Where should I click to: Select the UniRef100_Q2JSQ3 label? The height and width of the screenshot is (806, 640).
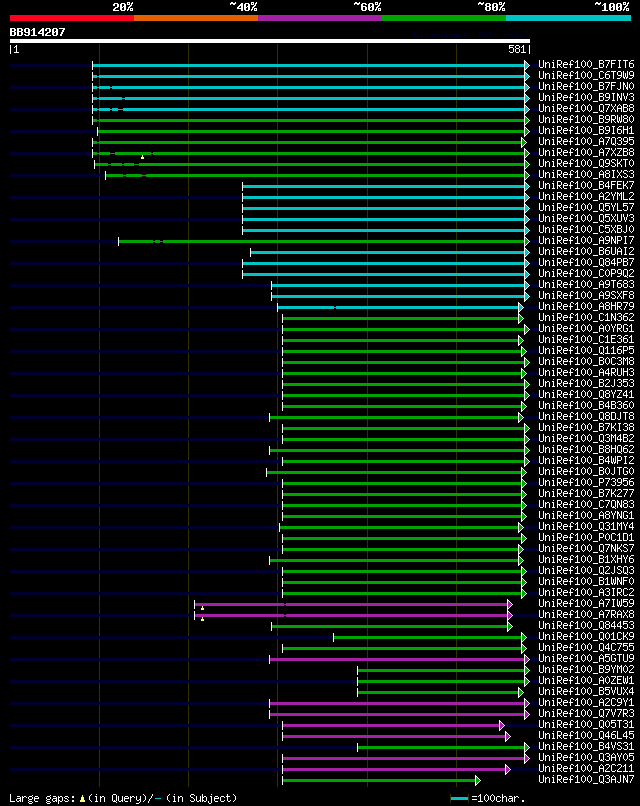586,571
